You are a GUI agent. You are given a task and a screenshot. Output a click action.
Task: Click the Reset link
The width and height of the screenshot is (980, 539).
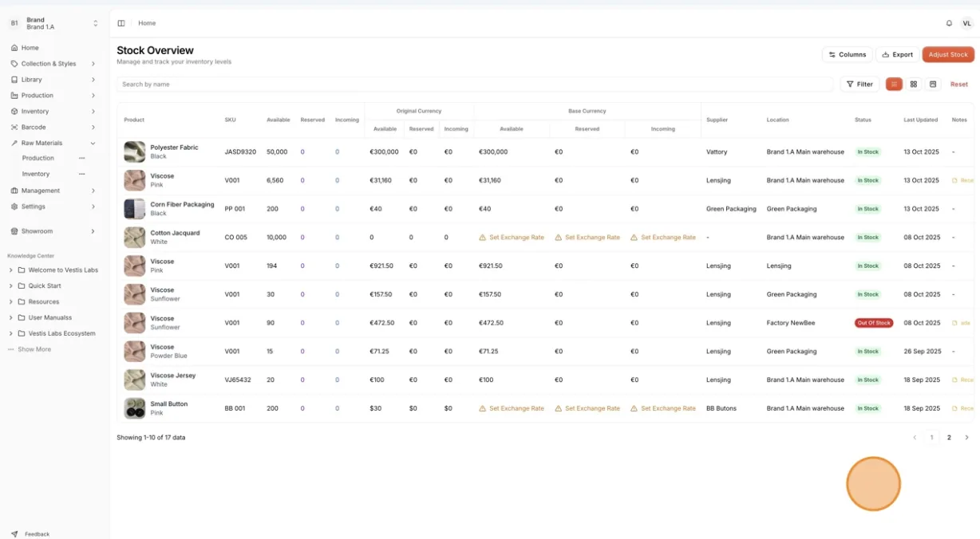[958, 84]
